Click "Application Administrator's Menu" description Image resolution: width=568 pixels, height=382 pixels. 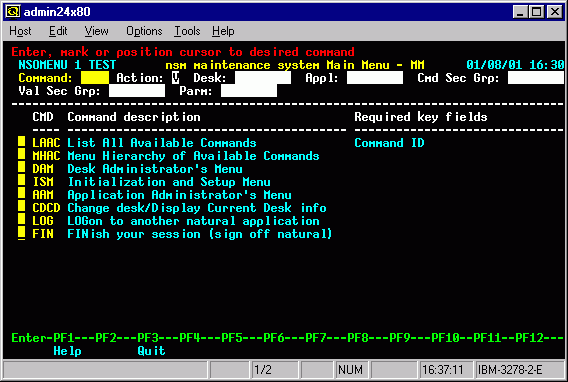click(179, 195)
